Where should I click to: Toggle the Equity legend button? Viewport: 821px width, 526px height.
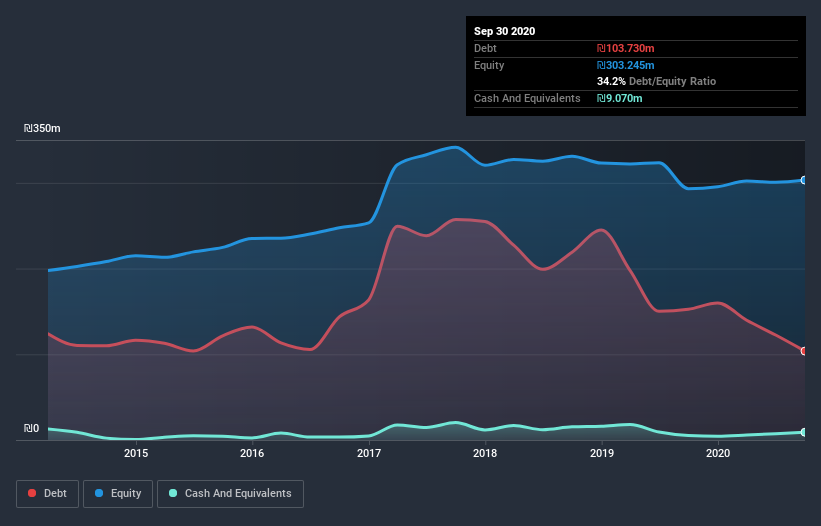[x=118, y=494]
